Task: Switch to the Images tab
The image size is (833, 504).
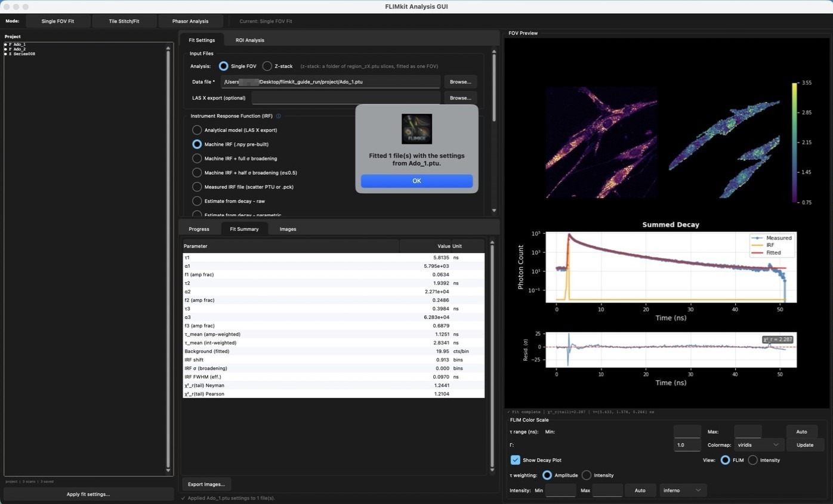Action: pyautogui.click(x=288, y=229)
